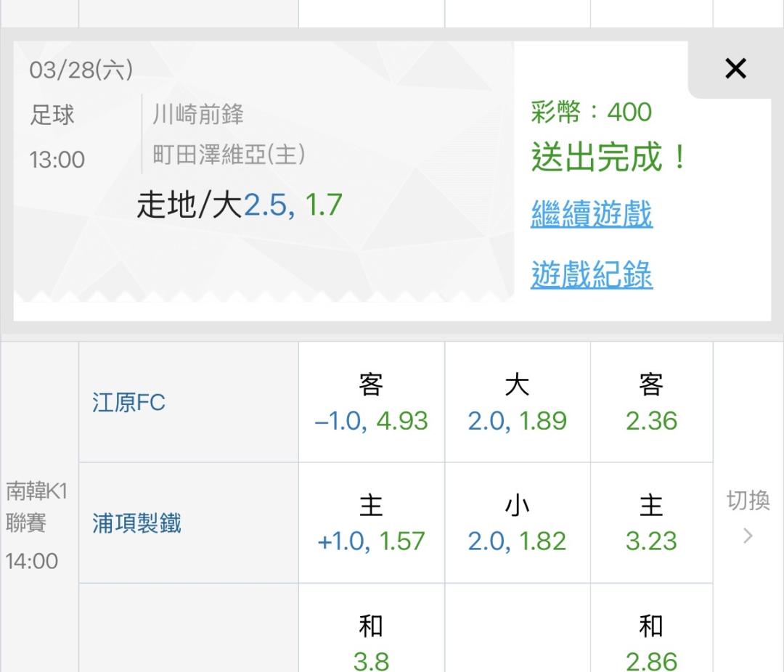784x672 pixels.
Task: Select 浦項製鐵 team name
Action: [x=136, y=523]
